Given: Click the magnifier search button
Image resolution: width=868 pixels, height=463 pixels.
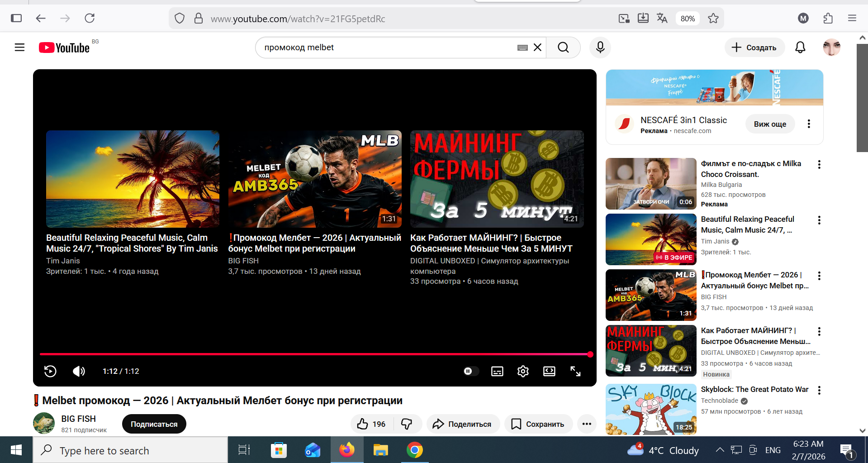Looking at the screenshot, I should pyautogui.click(x=563, y=48).
